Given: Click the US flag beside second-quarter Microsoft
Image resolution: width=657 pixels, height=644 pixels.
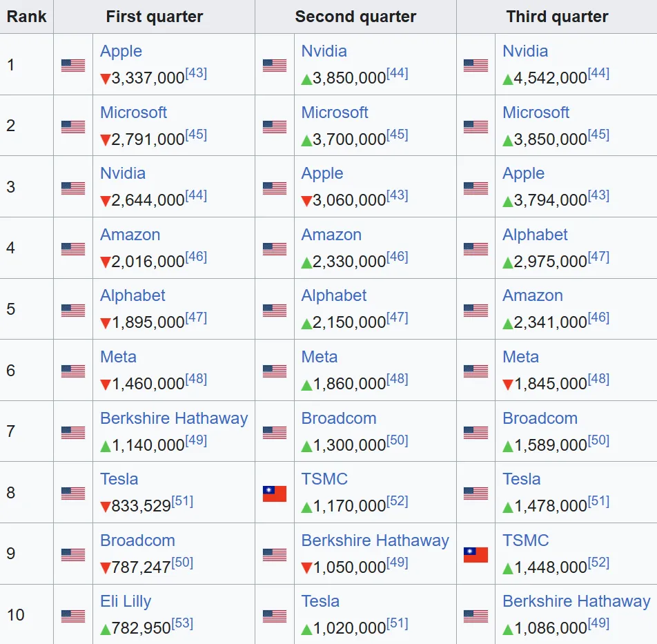Looking at the screenshot, I should 275,126.
